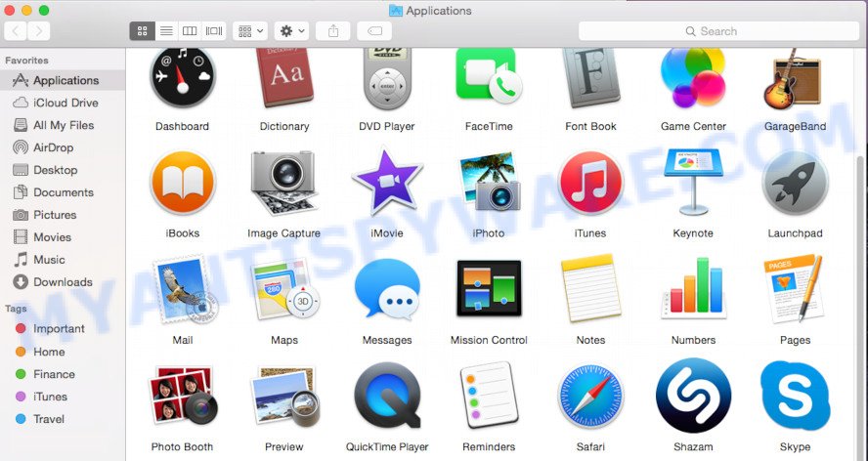This screenshot has height=461, width=868.
Task: Click in the Search field
Action: (x=718, y=31)
